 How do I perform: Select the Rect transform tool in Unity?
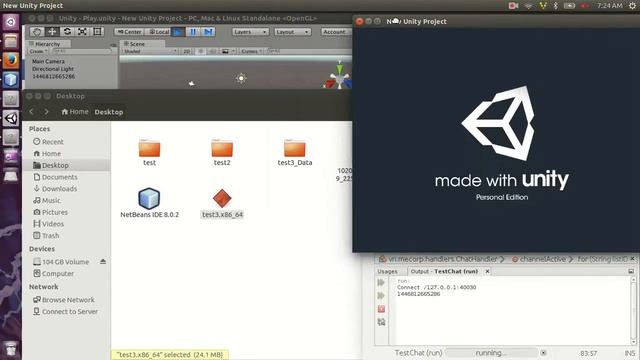(x=98, y=32)
